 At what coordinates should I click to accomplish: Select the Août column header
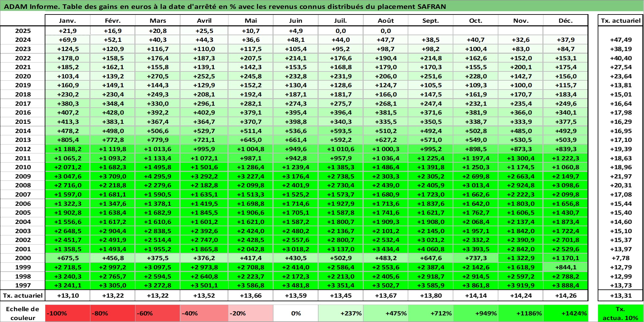[386, 20]
